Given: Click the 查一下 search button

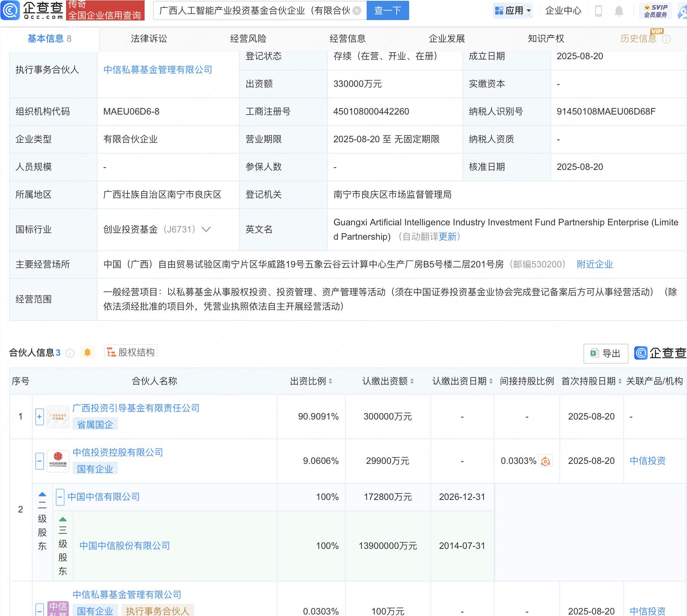Looking at the screenshot, I should [x=388, y=11].
